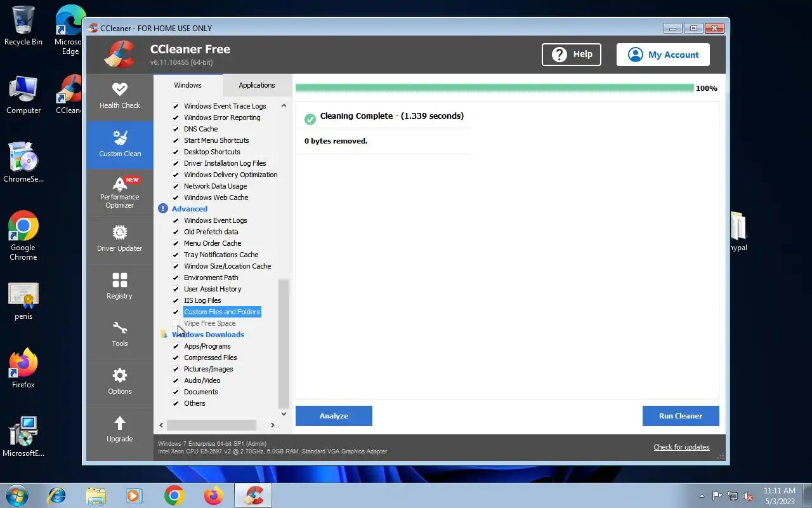The height and width of the screenshot is (508, 812).
Task: Enable the Wipe Free Space checkbox
Action: click(176, 323)
